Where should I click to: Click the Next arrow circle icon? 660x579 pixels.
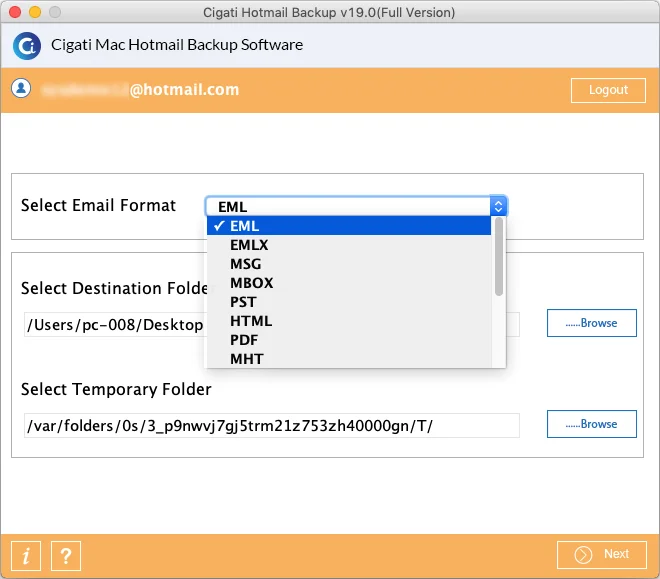tap(583, 555)
